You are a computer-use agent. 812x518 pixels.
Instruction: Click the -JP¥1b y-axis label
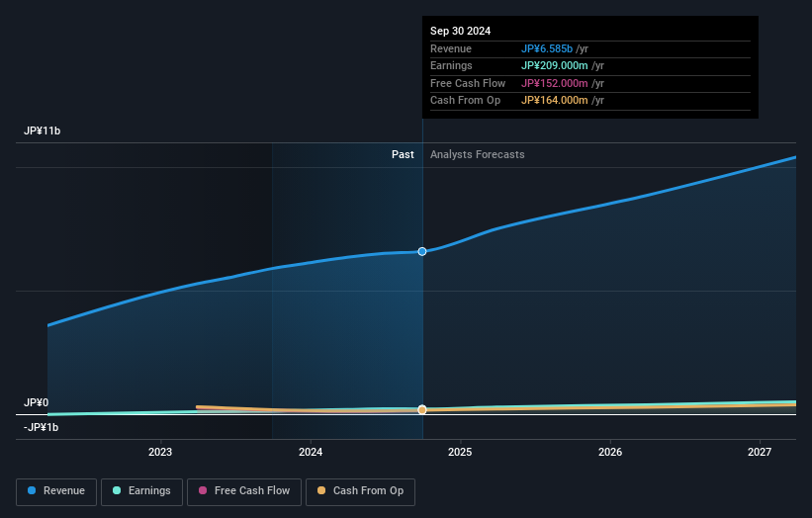[41, 427]
